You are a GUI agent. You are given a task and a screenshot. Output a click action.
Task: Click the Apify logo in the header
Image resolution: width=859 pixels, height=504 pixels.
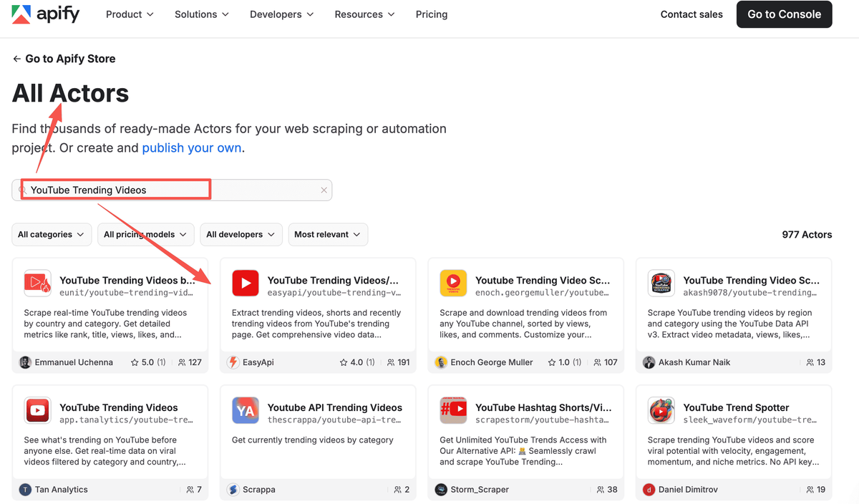(x=46, y=14)
